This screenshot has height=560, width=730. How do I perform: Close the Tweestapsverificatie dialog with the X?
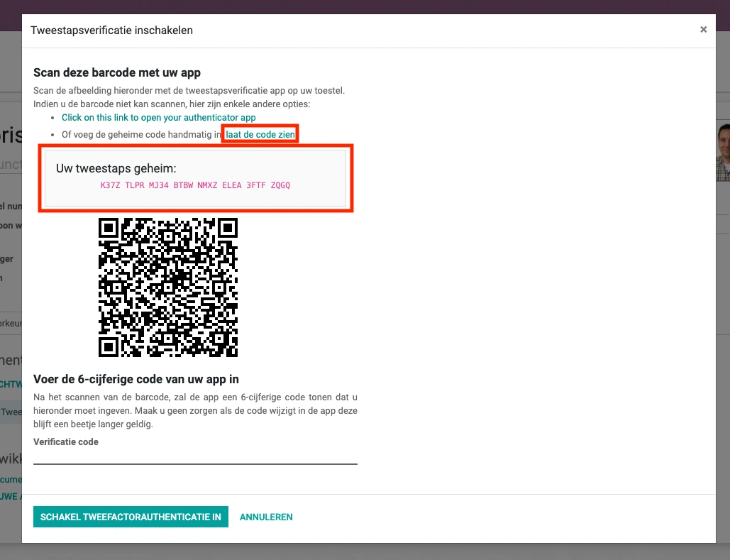[x=703, y=30]
